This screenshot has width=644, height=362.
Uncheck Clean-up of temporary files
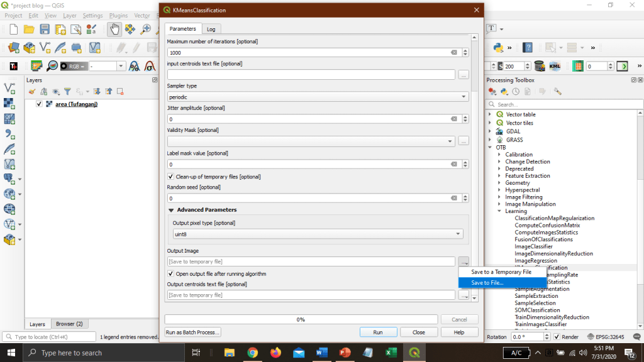coord(171,177)
